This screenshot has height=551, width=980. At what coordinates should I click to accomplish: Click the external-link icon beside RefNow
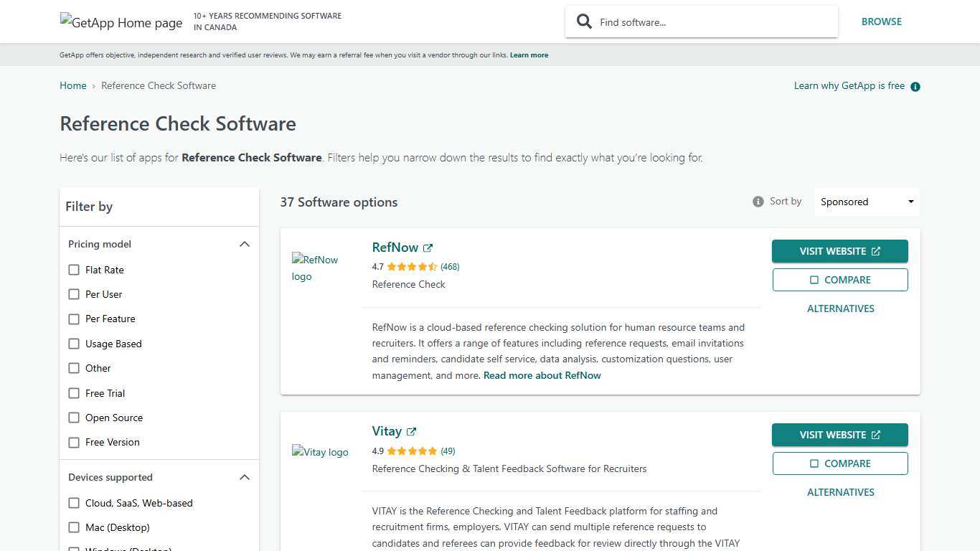[x=428, y=248]
